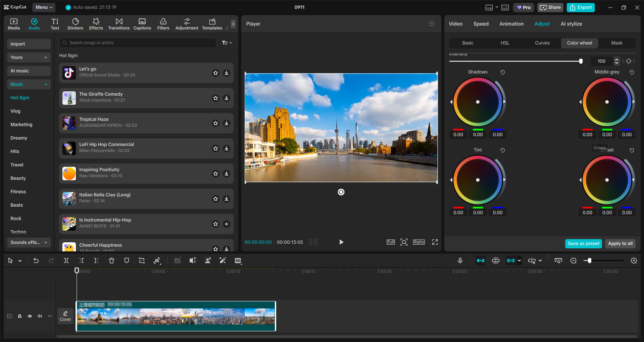Select the Split tool in the timeline toolbar
This screenshot has height=342, width=644.
pos(66,260)
